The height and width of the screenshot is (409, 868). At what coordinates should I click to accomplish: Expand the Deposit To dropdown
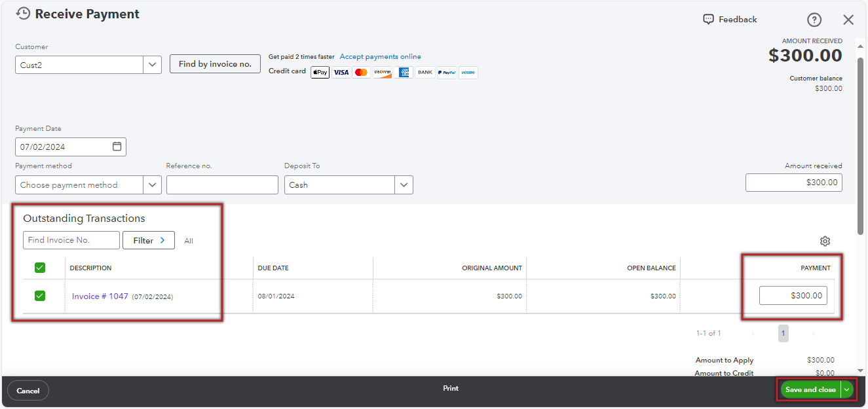pyautogui.click(x=404, y=185)
